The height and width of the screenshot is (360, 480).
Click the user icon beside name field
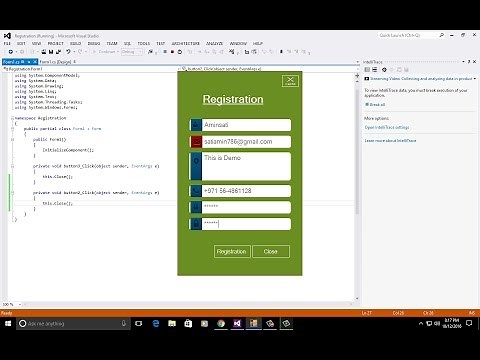coord(196,125)
